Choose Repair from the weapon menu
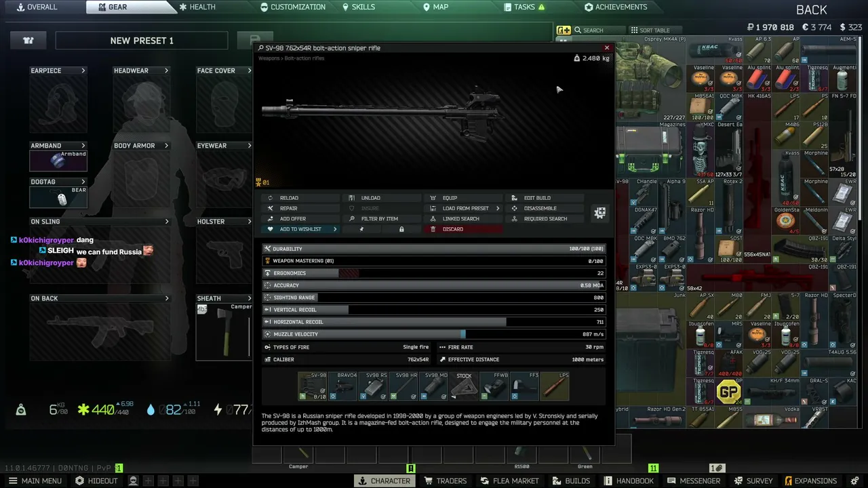This screenshot has height=488, width=868. point(301,209)
